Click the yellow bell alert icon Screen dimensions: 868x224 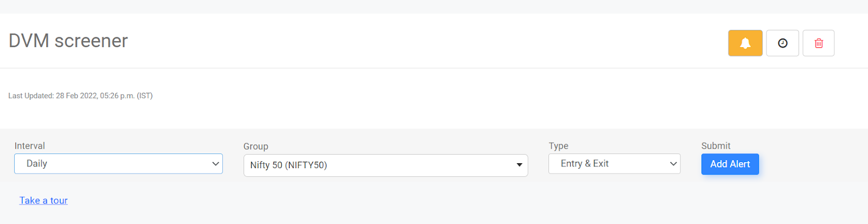click(745, 43)
